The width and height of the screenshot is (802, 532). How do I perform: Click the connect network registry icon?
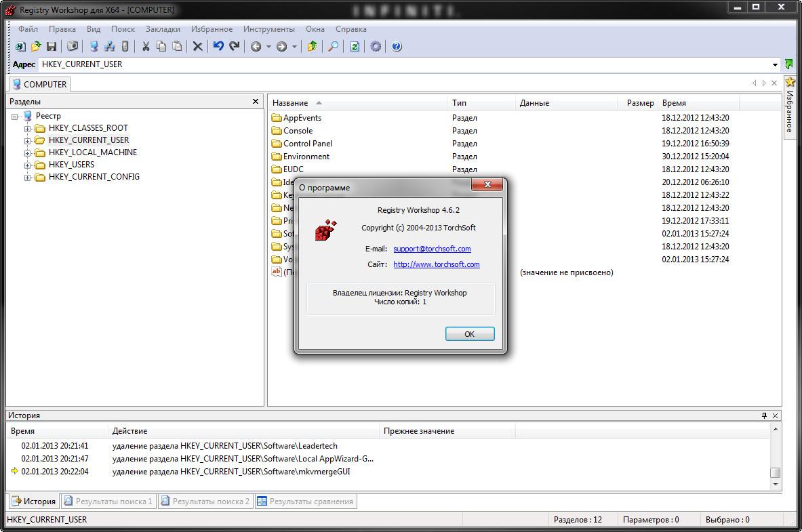coord(109,47)
